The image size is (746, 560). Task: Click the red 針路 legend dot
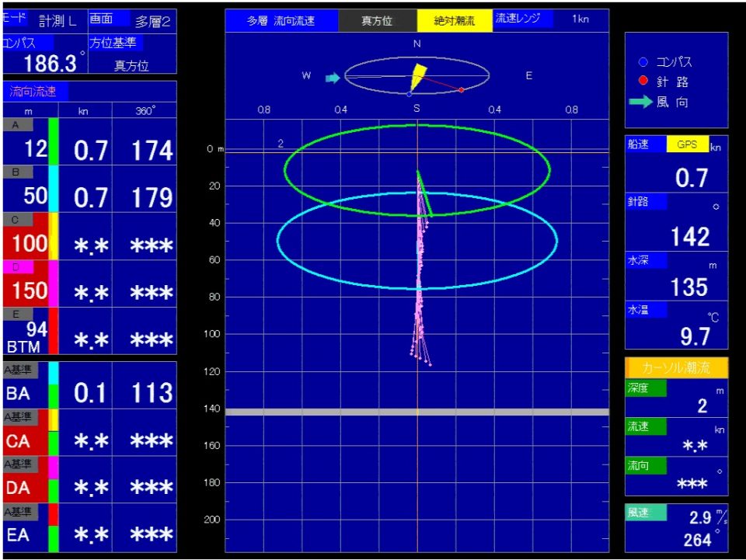[x=642, y=82]
